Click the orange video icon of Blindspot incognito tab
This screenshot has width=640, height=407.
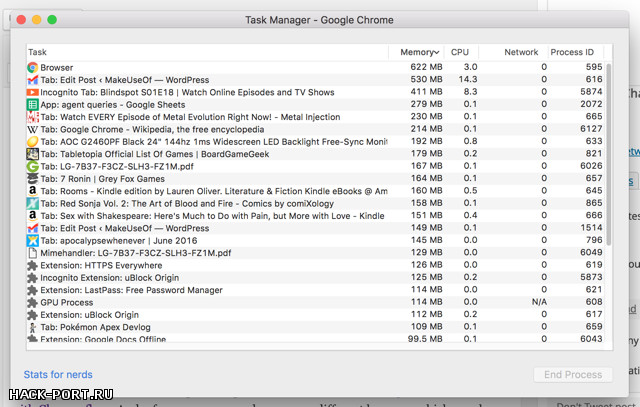point(33,92)
